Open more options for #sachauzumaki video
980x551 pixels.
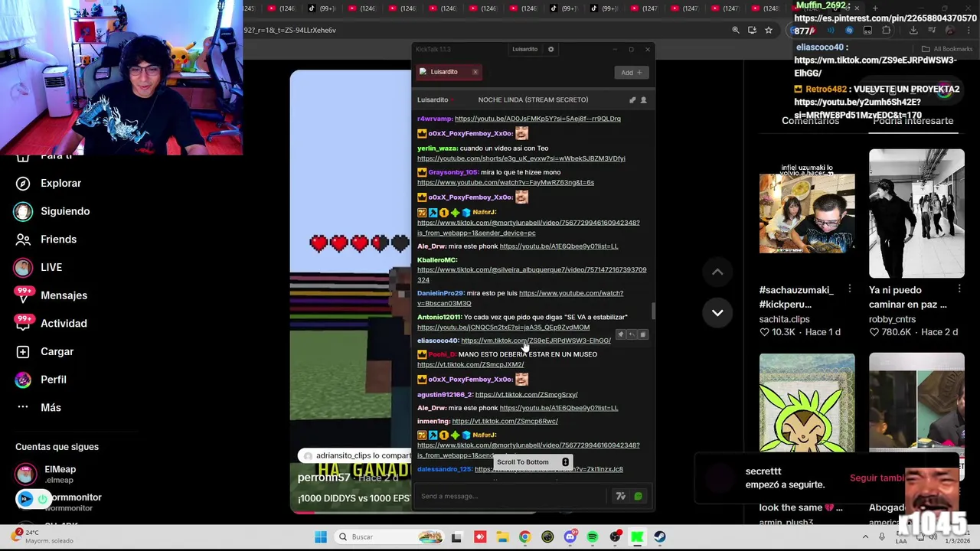850,289
